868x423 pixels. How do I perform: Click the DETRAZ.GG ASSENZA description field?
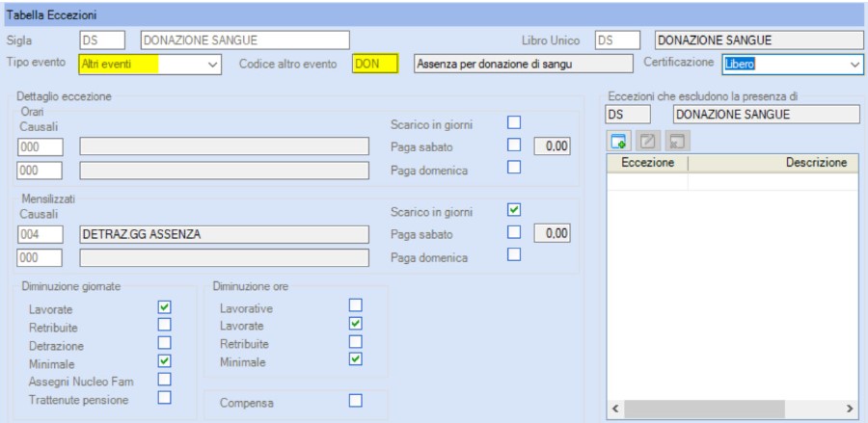224,234
